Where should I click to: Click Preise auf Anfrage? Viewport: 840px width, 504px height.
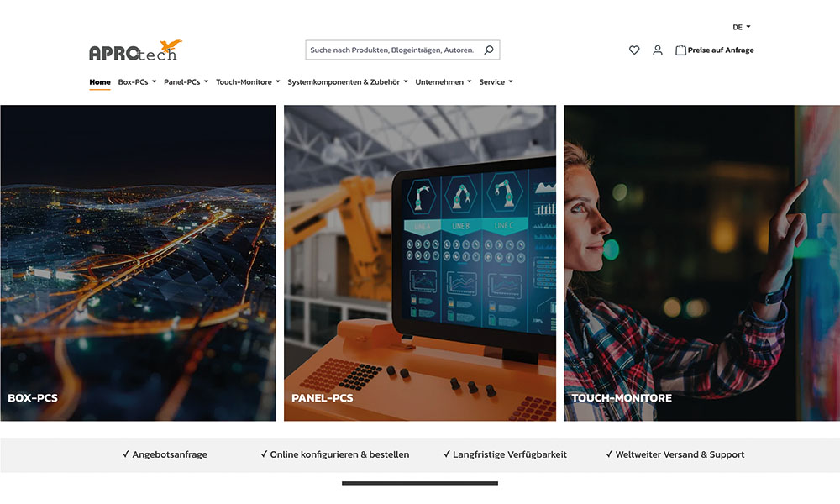721,50
